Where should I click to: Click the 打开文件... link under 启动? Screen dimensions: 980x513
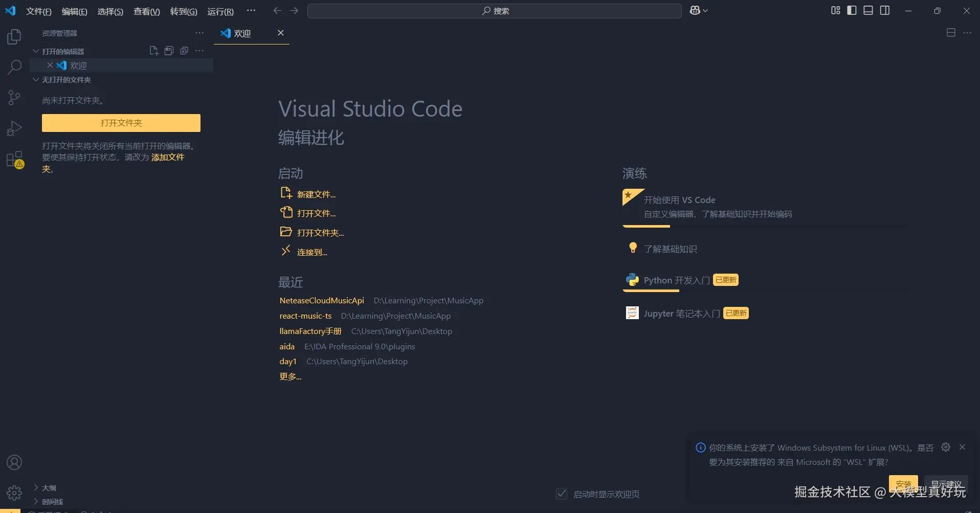[308, 213]
